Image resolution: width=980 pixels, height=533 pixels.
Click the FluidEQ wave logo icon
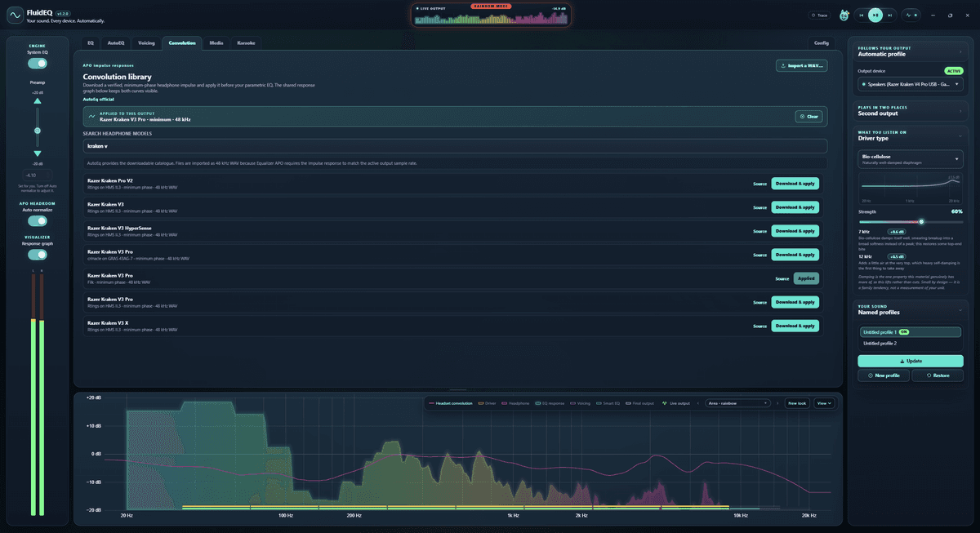click(x=14, y=14)
